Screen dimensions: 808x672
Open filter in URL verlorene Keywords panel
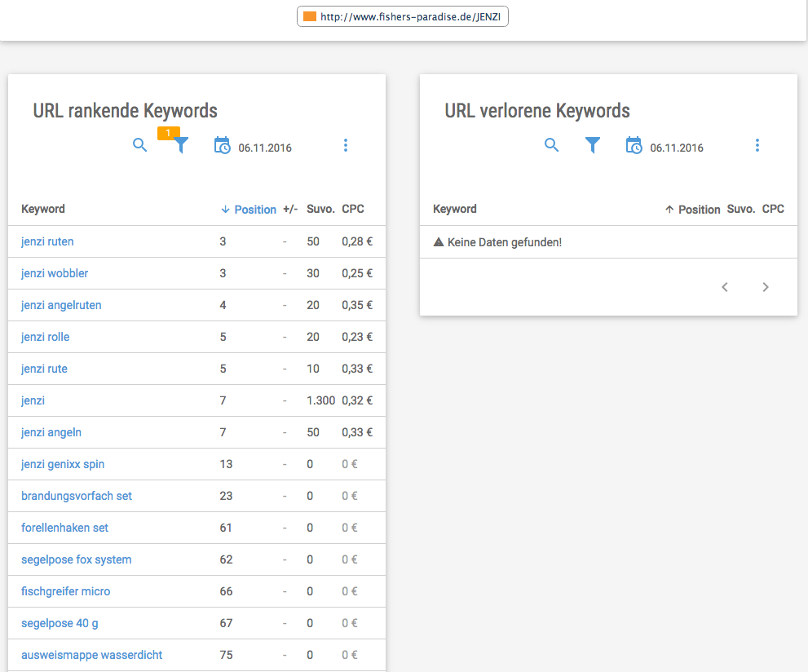[593, 145]
